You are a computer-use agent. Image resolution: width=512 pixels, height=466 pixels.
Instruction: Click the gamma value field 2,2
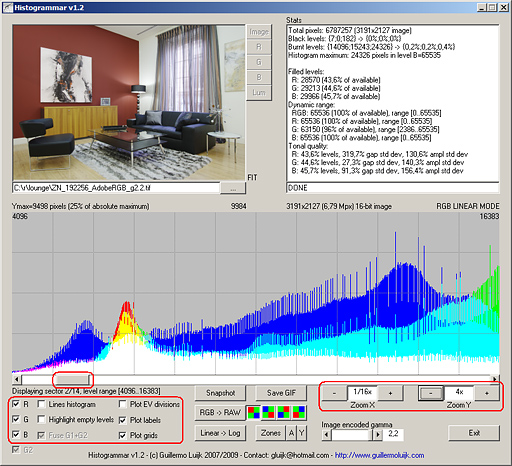point(393,434)
